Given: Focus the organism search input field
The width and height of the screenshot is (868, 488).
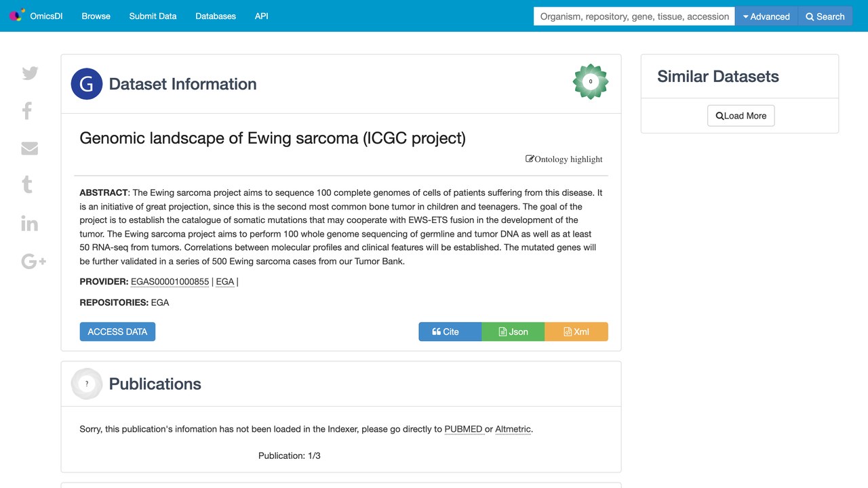Looking at the screenshot, I should pyautogui.click(x=635, y=16).
